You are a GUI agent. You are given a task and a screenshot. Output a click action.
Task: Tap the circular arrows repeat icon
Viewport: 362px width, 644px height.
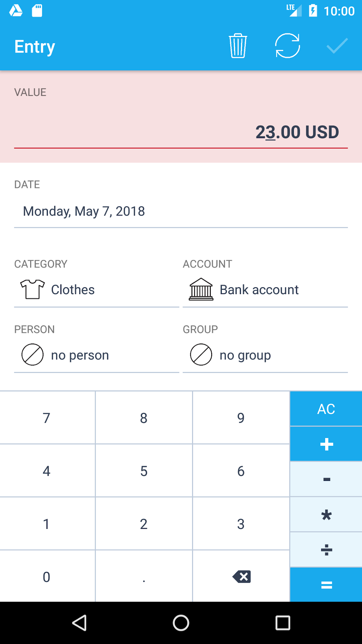(287, 46)
